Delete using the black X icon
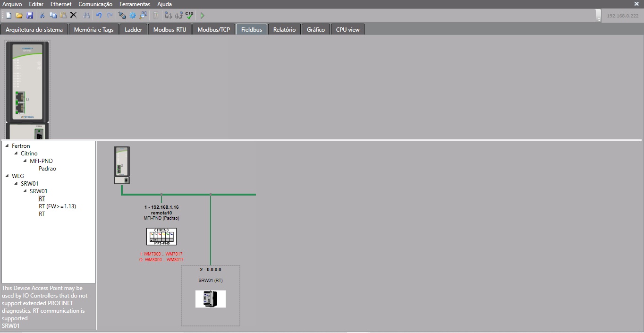The image size is (644, 333). [73, 16]
